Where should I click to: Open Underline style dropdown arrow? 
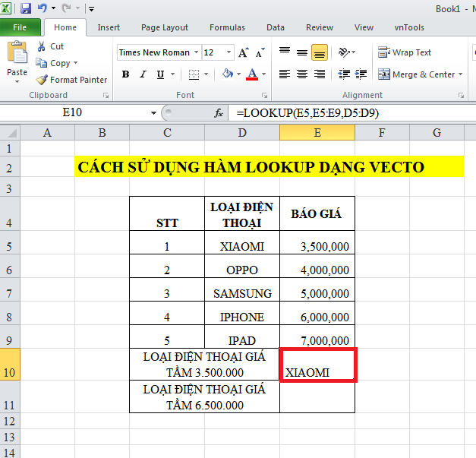tap(173, 74)
